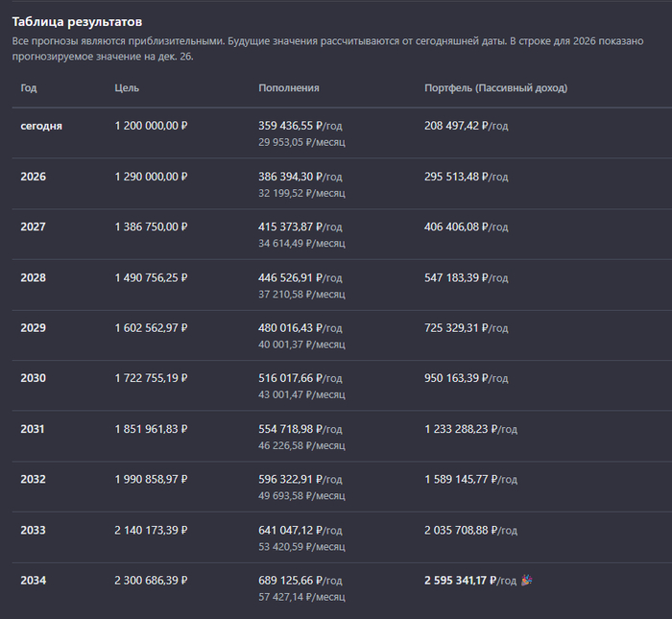672x619 pixels.
Task: Select the 2032 goal 1 990 858,97 ₽
Action: 151,479
